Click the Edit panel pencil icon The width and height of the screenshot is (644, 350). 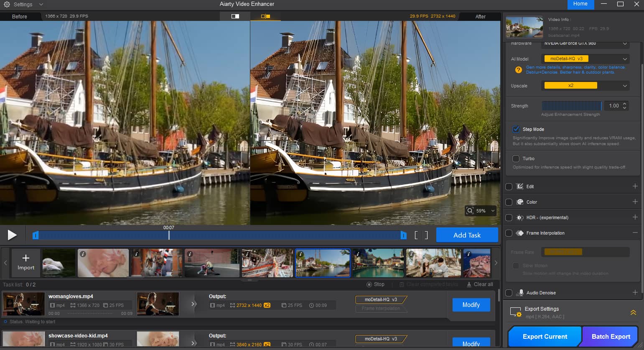519,186
